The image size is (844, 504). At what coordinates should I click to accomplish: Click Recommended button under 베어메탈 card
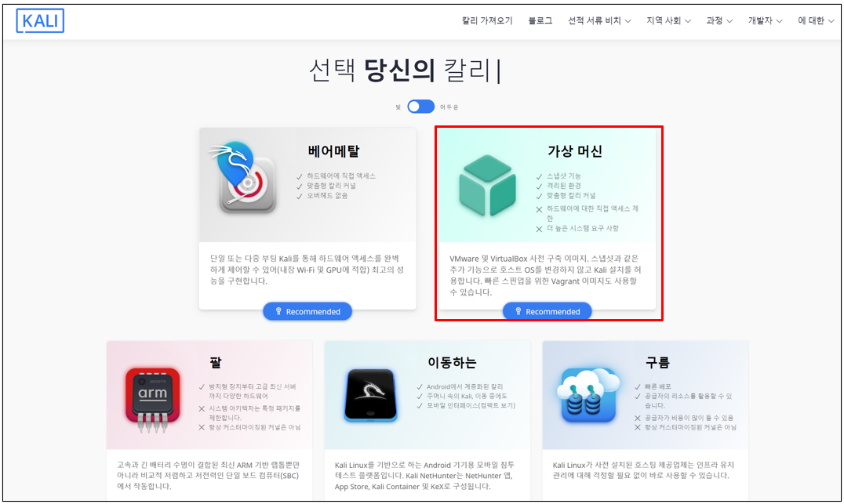(307, 311)
